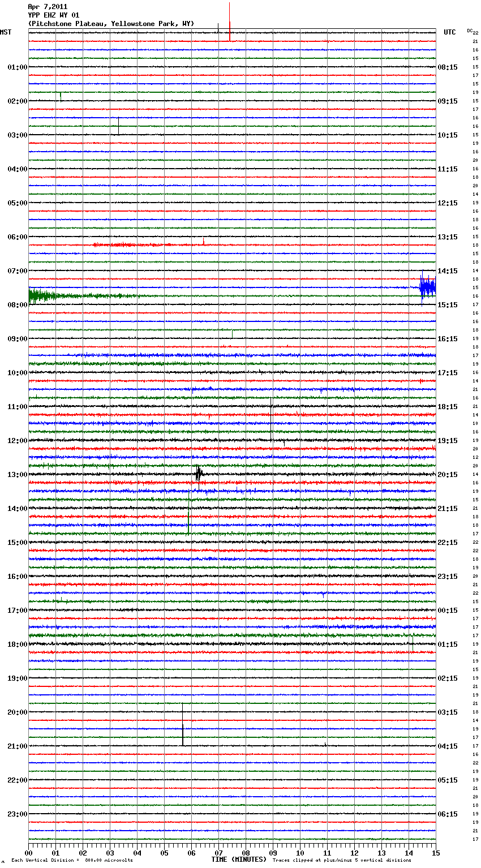Click the "17:15" UTC time label
Viewport: 481px width, 868px height.
click(x=448, y=373)
